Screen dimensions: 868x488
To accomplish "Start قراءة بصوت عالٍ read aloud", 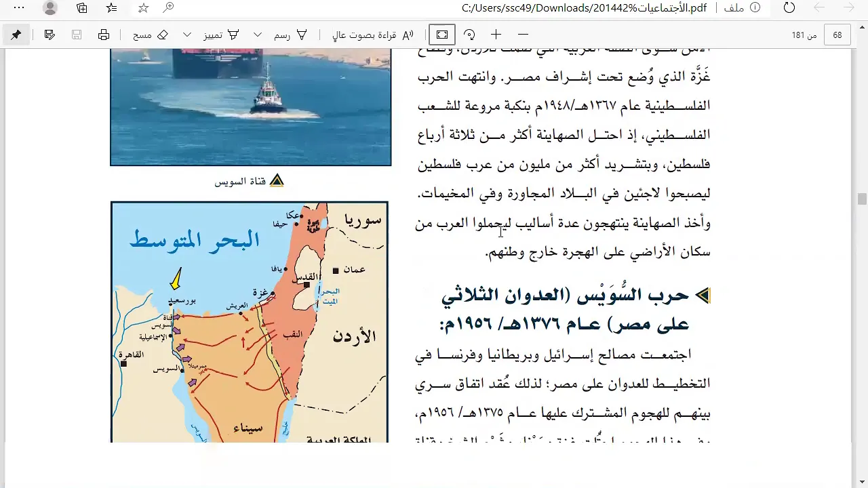I will pos(374,35).
